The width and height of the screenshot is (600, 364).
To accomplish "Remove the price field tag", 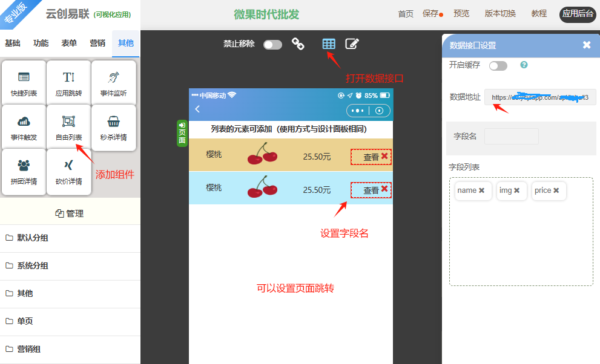I will [x=556, y=190].
